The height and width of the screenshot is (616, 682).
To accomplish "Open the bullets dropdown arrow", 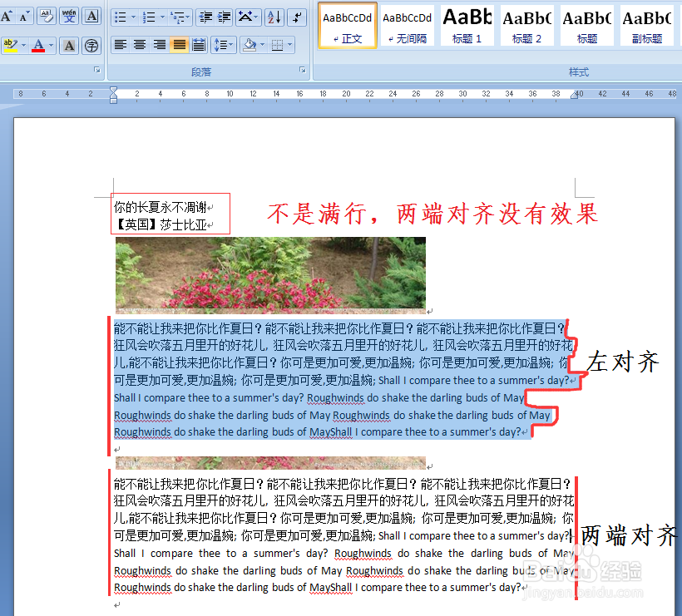I will click(x=133, y=17).
